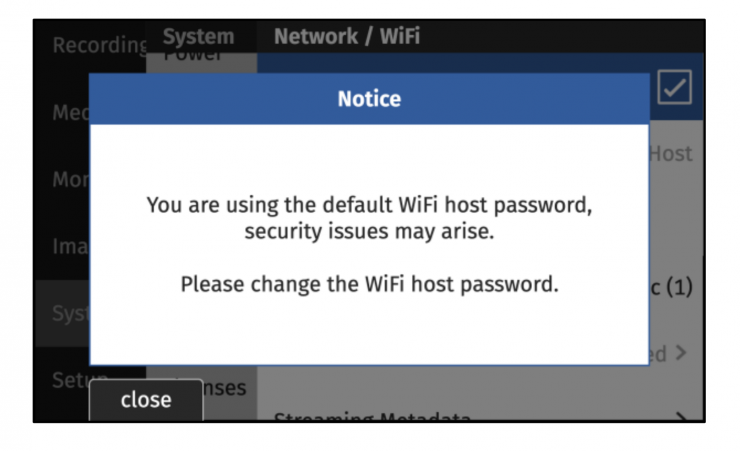Click the Network / WiFi header

(347, 37)
